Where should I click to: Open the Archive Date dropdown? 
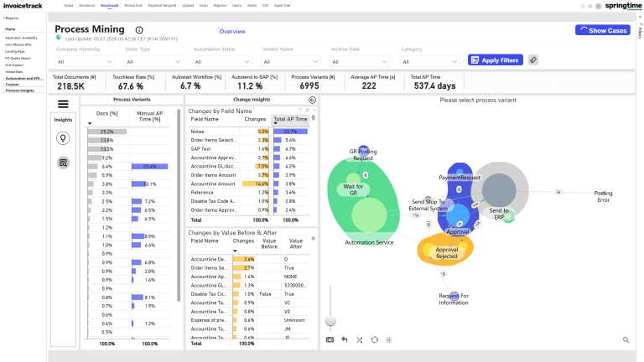coord(360,61)
